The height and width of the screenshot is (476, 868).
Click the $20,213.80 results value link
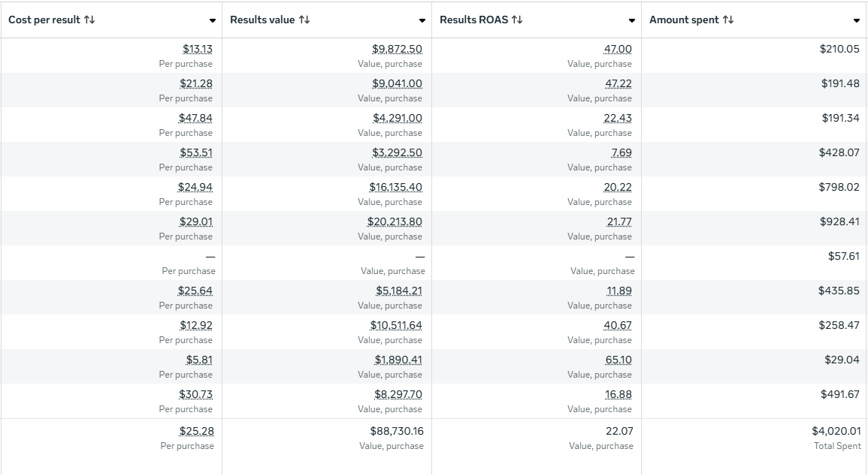394,221
